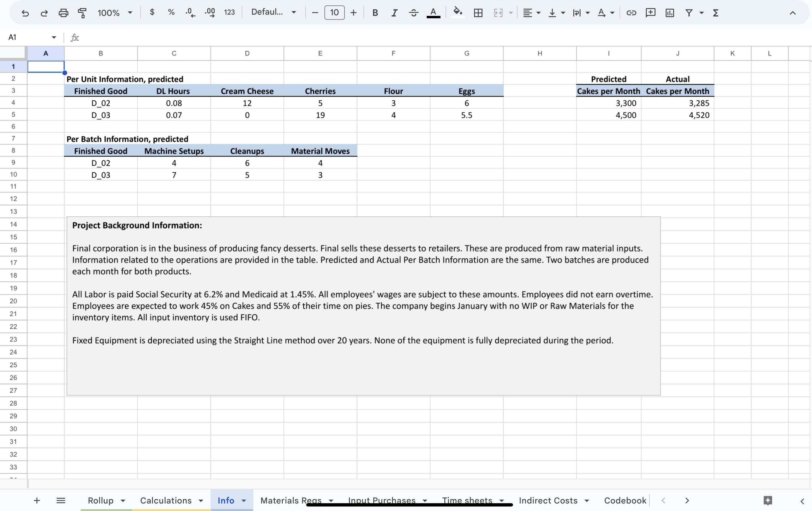
Task: Open the insert chart tool
Action: point(670,13)
